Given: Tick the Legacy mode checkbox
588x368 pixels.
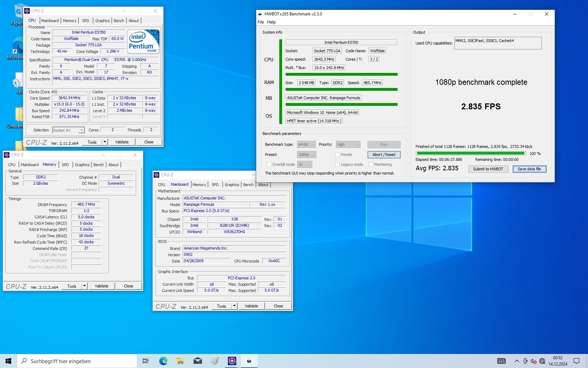Looking at the screenshot, I should coord(337,164).
